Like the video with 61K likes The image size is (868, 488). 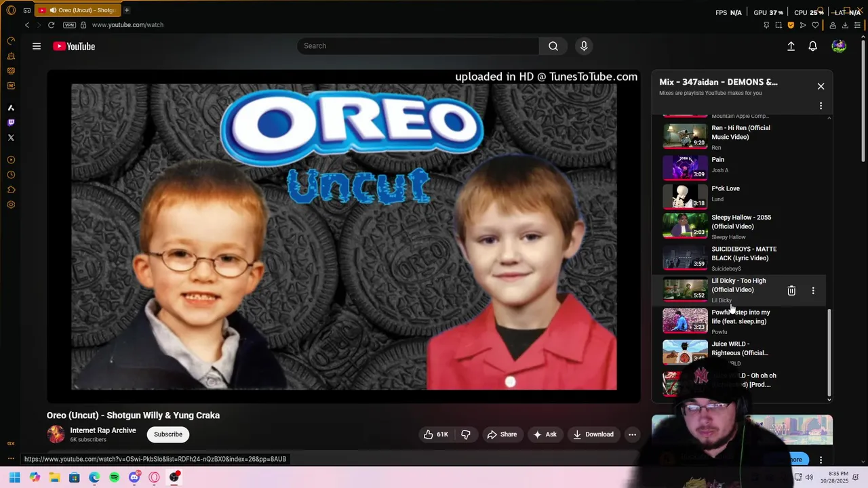coord(436,434)
